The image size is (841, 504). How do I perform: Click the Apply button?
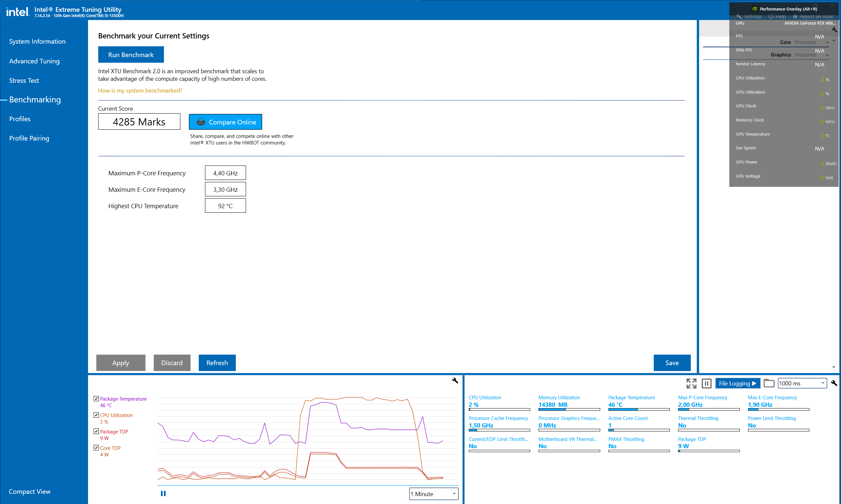tap(121, 363)
